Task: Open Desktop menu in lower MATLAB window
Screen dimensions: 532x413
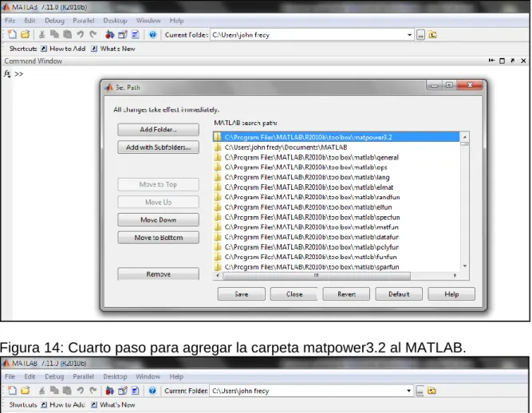Action: point(115,376)
